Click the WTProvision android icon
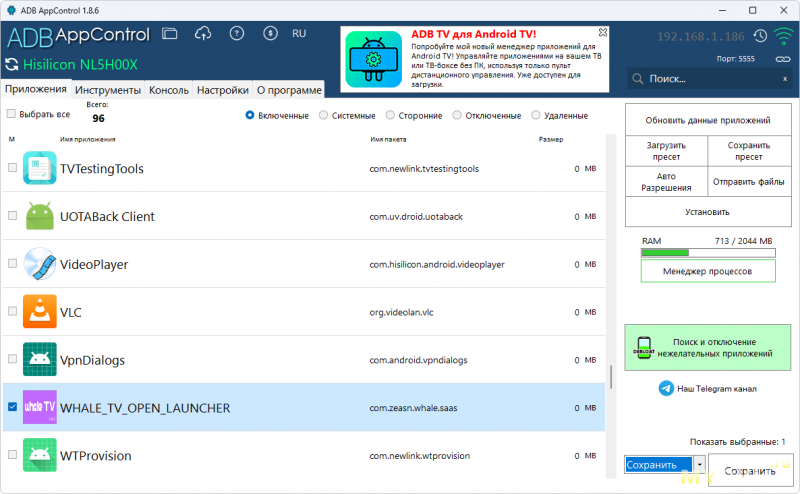This screenshot has width=800, height=494. point(40,455)
